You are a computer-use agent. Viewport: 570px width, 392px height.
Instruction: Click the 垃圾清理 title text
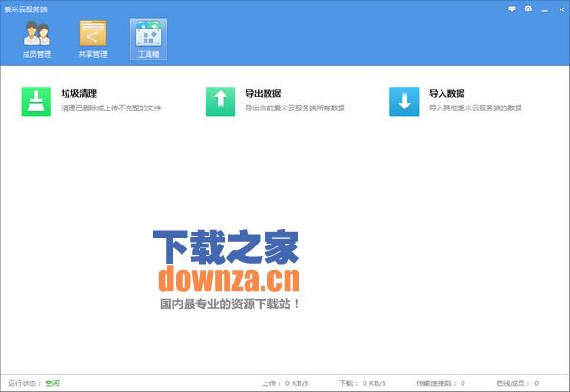(79, 94)
